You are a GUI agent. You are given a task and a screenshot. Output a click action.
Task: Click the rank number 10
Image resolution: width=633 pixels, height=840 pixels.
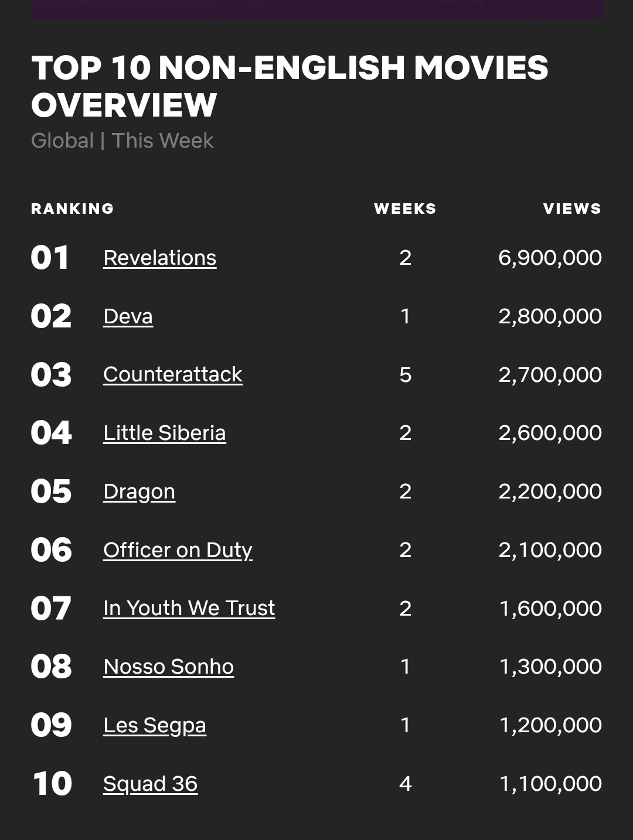point(52,784)
